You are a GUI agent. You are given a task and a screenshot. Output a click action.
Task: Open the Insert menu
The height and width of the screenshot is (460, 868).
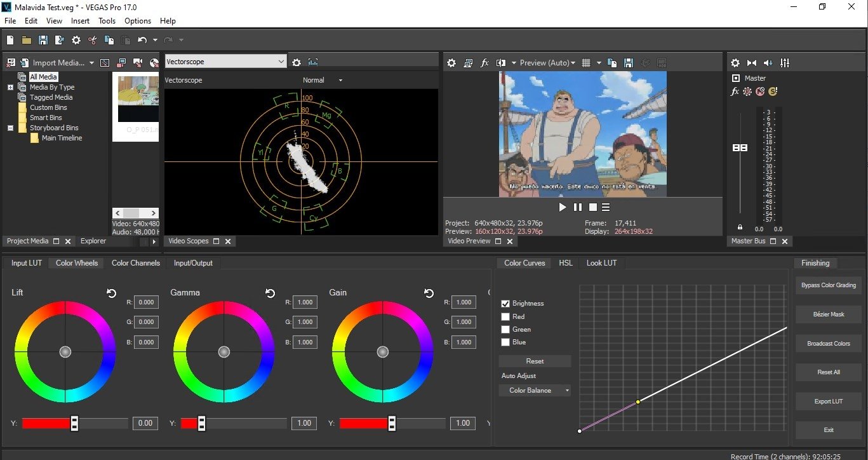(80, 21)
